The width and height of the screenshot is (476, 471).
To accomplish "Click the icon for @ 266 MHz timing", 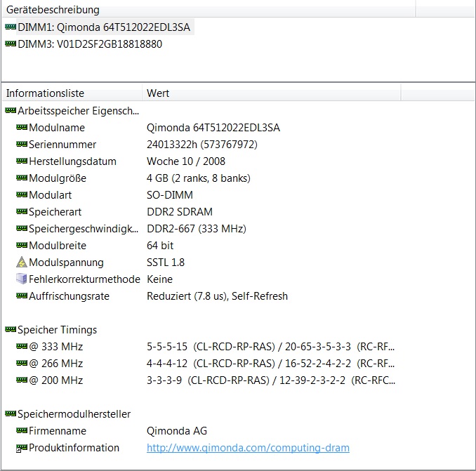I will [22, 364].
